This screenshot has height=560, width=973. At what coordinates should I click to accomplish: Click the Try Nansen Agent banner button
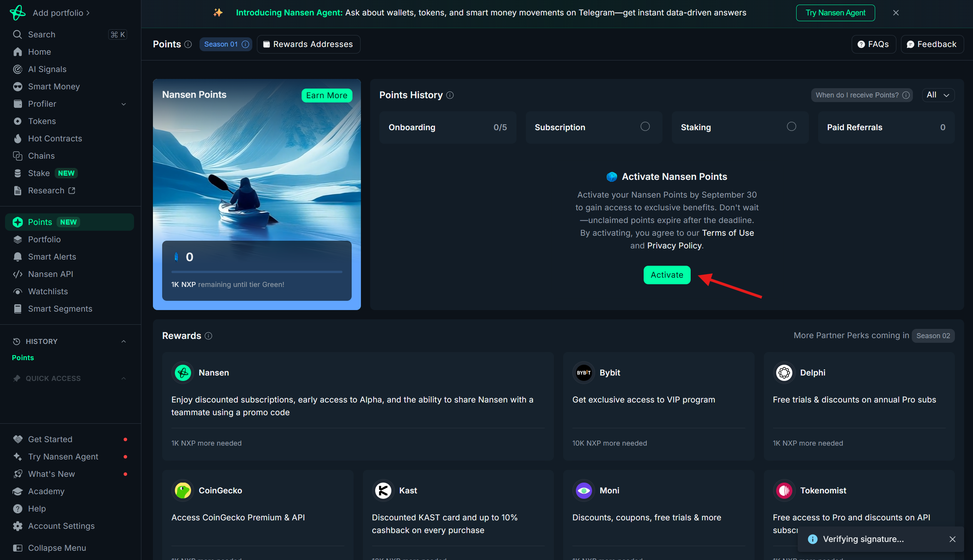(835, 13)
